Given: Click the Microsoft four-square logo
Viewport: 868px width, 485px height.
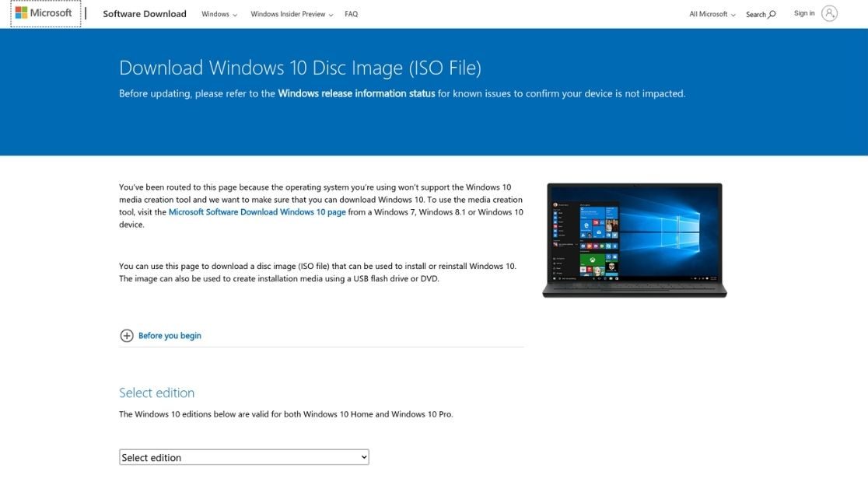Looking at the screenshot, I should pos(21,13).
